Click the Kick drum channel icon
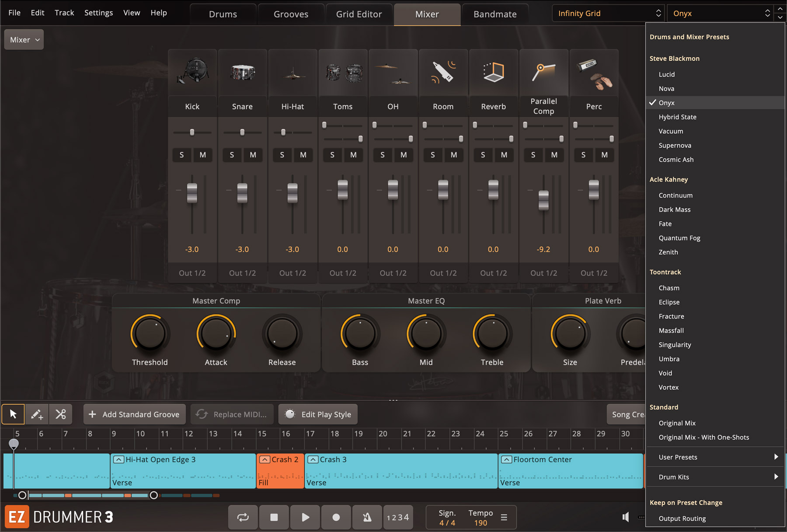The width and height of the screenshot is (787, 532). [192, 72]
